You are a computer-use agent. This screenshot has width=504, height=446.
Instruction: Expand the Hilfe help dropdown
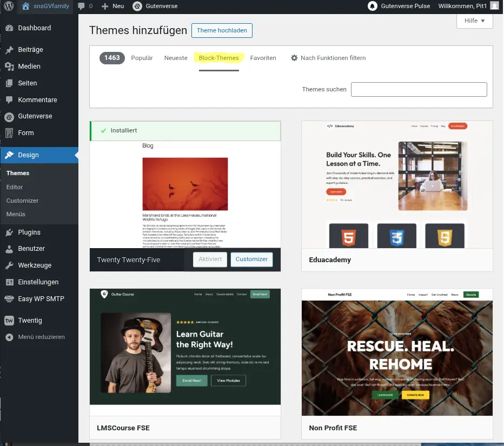474,21
